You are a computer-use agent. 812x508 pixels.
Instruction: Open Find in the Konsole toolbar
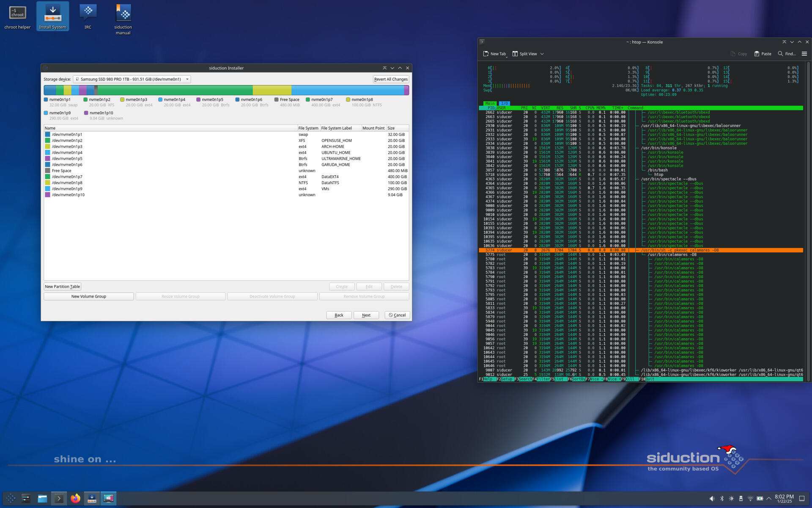(x=787, y=54)
